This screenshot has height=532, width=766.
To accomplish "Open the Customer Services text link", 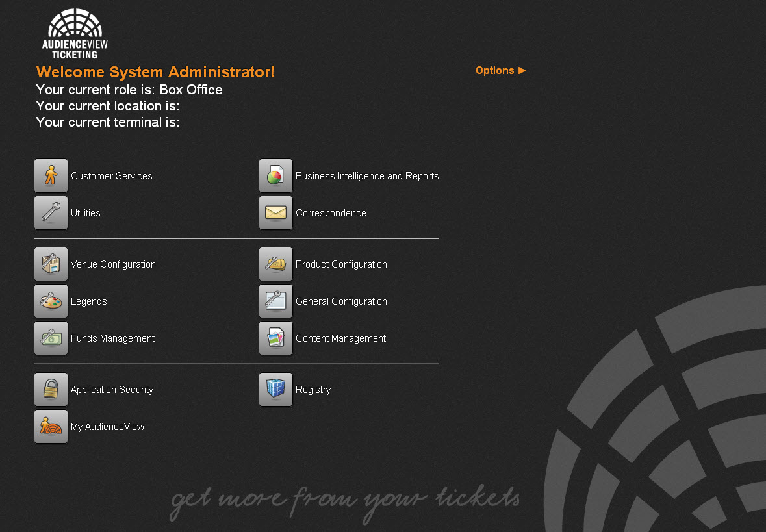I will (111, 176).
